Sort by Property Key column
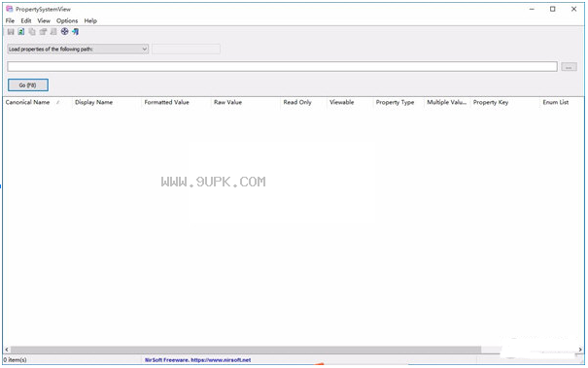The height and width of the screenshot is (368, 588). (504, 102)
